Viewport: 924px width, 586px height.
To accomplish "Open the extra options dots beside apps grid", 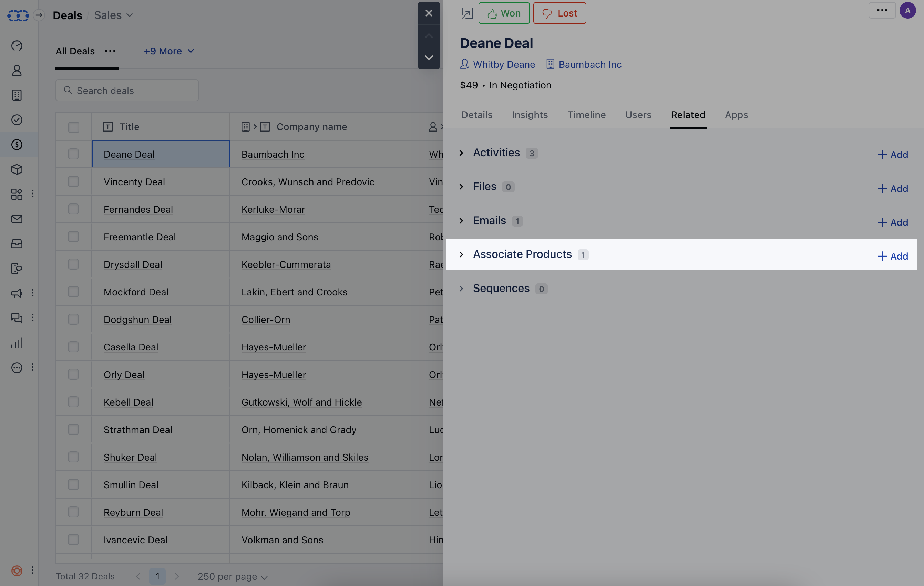I will coord(33,194).
